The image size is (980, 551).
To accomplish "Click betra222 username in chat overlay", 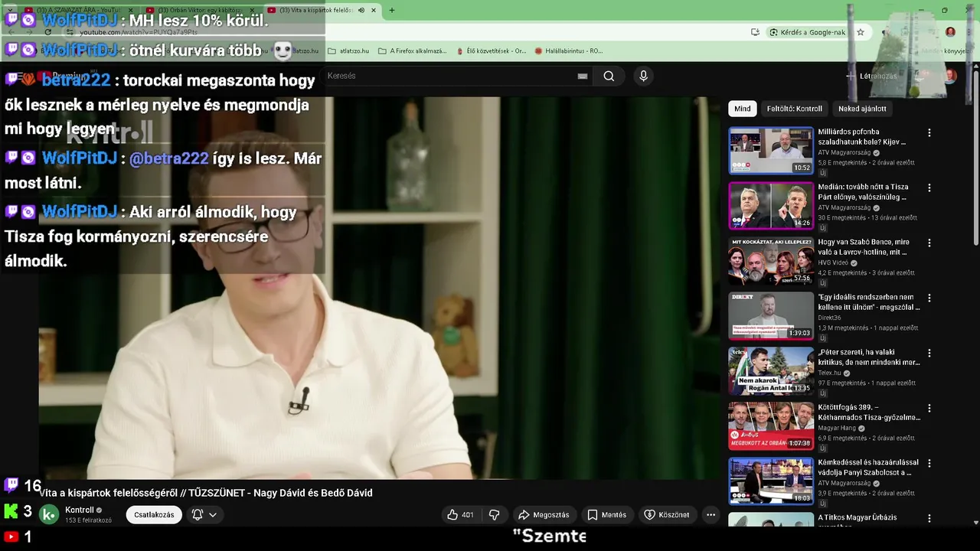I will tap(76, 80).
